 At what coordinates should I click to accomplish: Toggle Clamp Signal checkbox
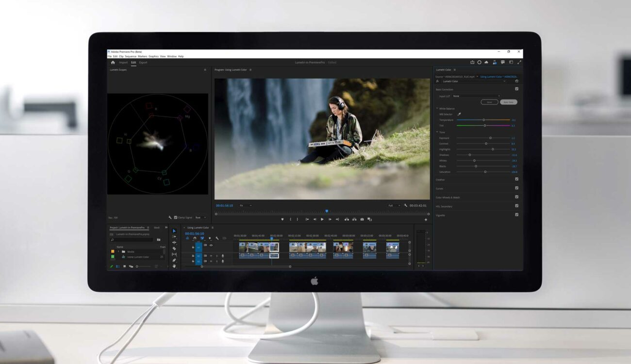176,217
